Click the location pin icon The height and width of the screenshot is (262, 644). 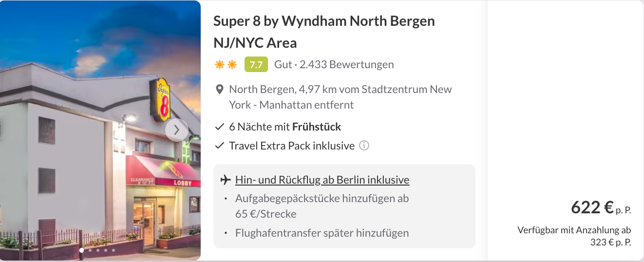click(220, 90)
